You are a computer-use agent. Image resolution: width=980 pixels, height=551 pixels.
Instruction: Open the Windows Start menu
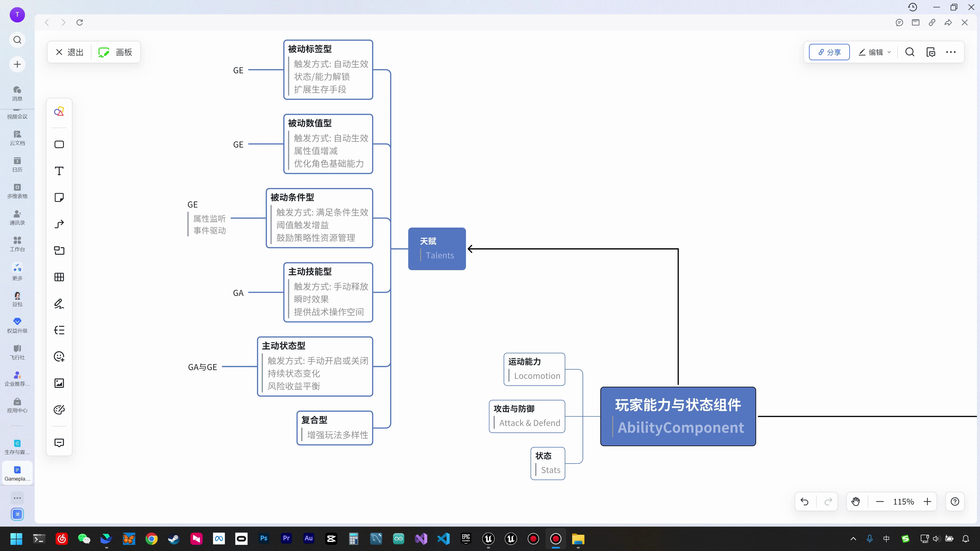(x=16, y=539)
